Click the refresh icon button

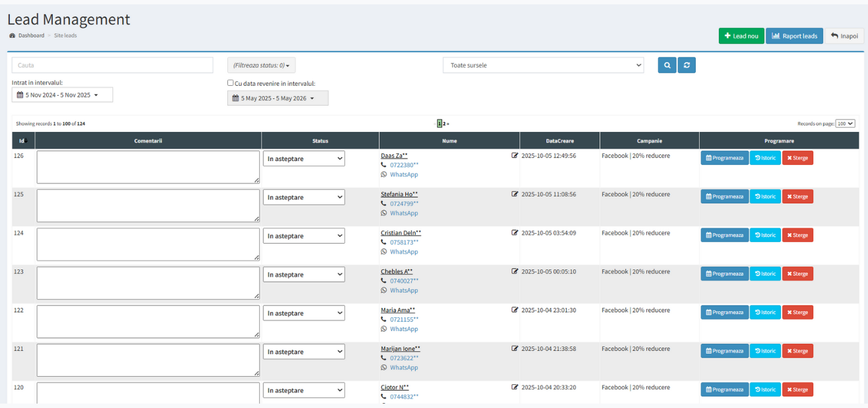click(687, 65)
